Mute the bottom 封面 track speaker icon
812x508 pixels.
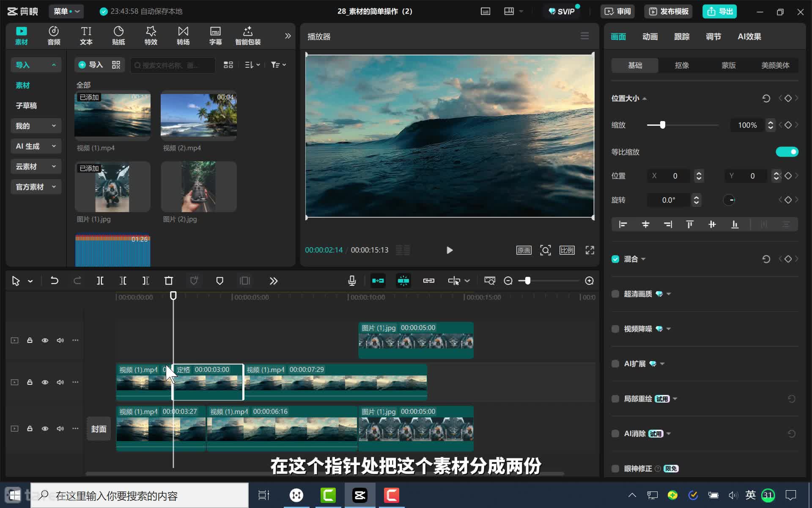pos(60,428)
